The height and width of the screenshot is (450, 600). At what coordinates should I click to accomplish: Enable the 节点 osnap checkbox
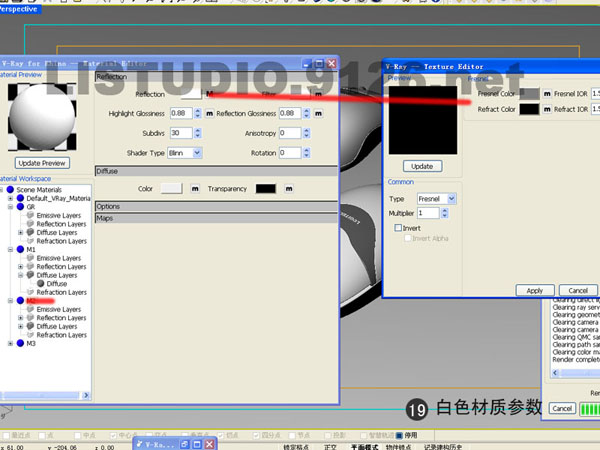292,435
